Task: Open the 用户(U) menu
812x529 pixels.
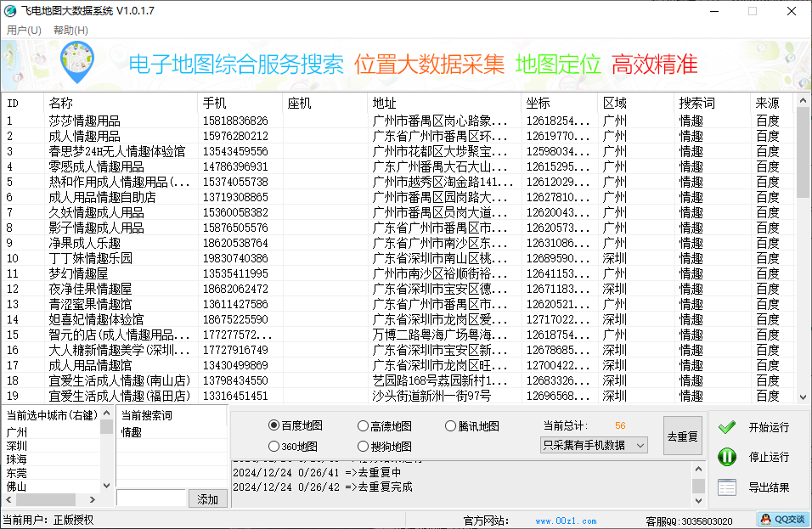Action: point(24,30)
